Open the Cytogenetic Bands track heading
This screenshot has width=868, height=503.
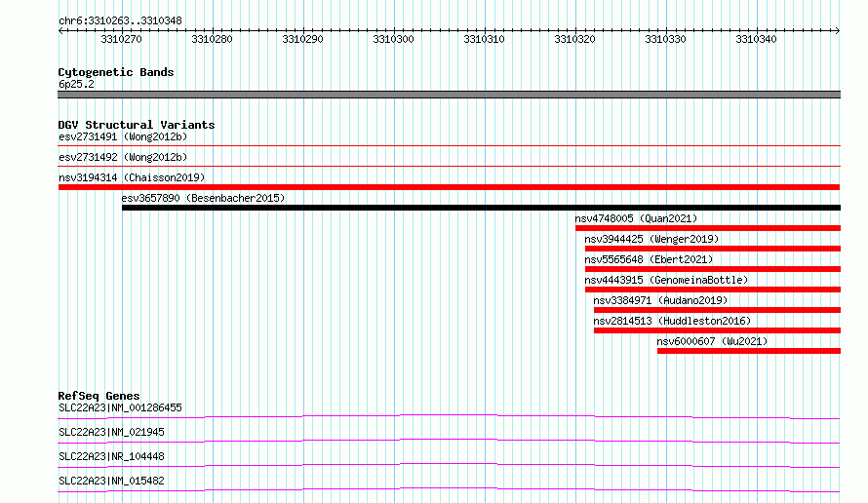coord(116,72)
